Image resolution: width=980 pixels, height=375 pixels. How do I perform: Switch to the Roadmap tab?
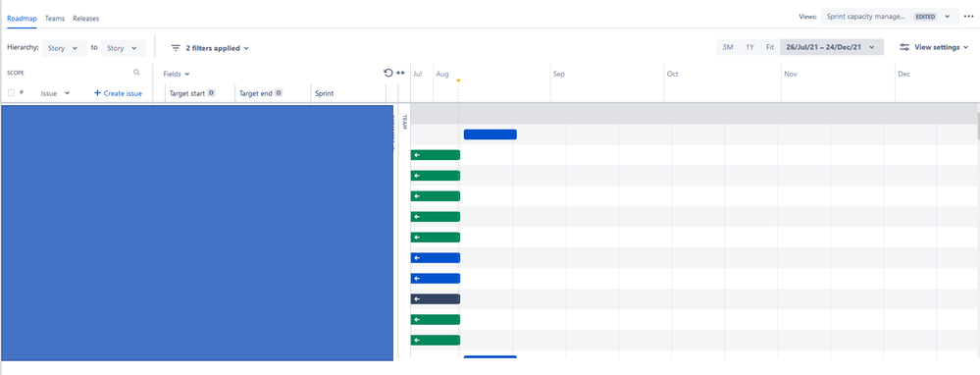tap(22, 19)
